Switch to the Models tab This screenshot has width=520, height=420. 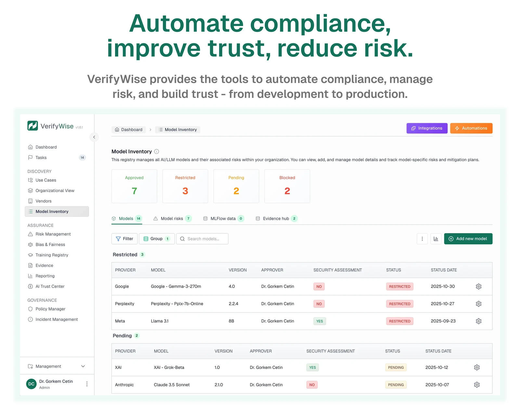point(127,218)
